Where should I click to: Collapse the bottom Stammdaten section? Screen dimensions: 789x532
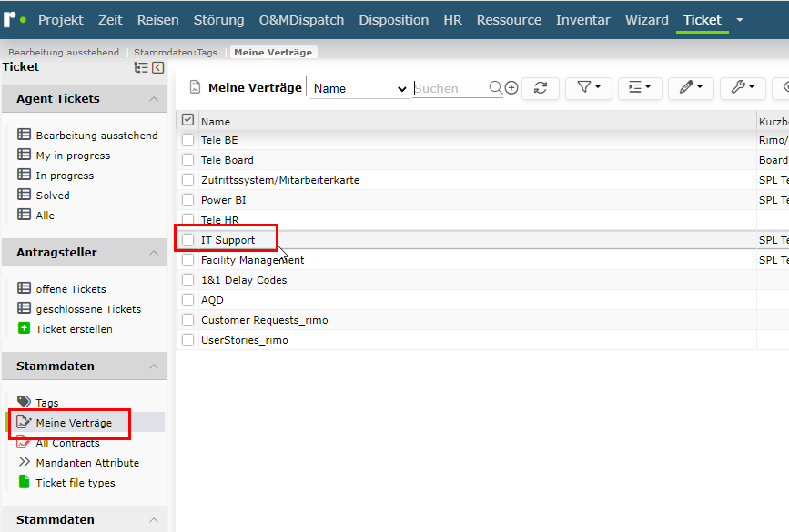154,520
